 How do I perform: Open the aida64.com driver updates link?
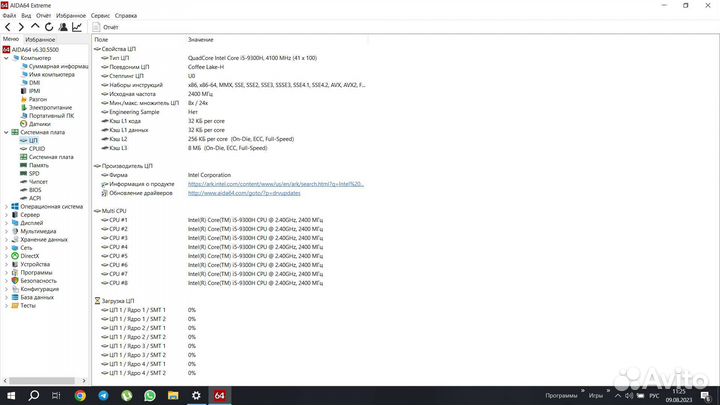click(x=244, y=193)
